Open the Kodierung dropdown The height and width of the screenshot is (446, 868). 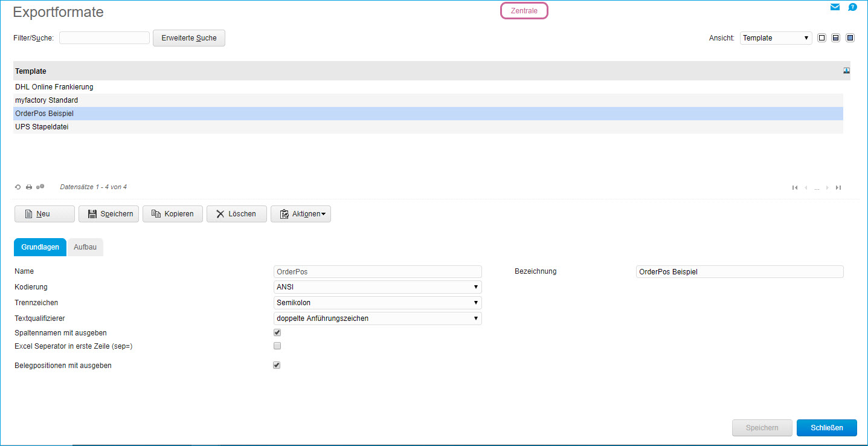pyautogui.click(x=376, y=286)
